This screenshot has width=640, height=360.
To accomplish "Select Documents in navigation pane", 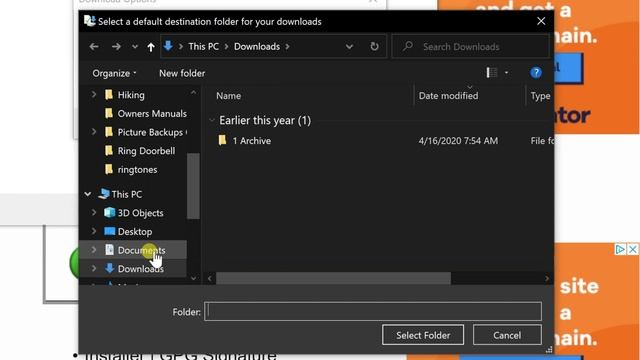I will (x=141, y=250).
